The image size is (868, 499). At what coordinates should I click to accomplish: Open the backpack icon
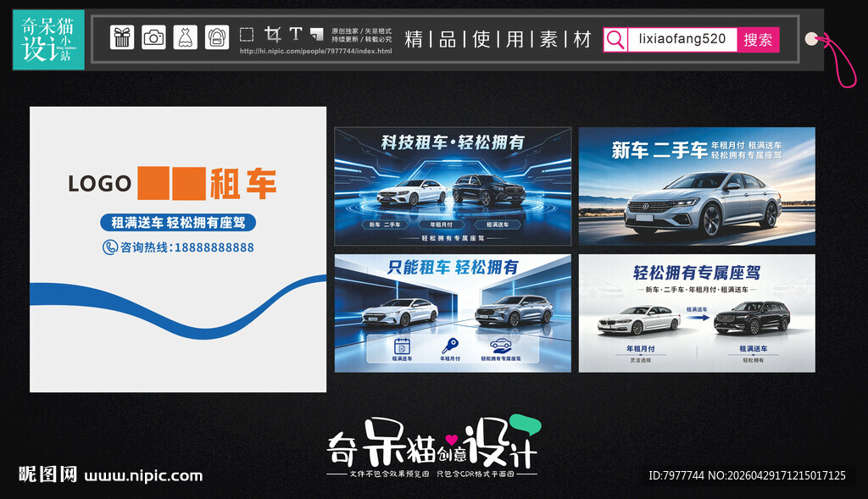click(x=216, y=37)
